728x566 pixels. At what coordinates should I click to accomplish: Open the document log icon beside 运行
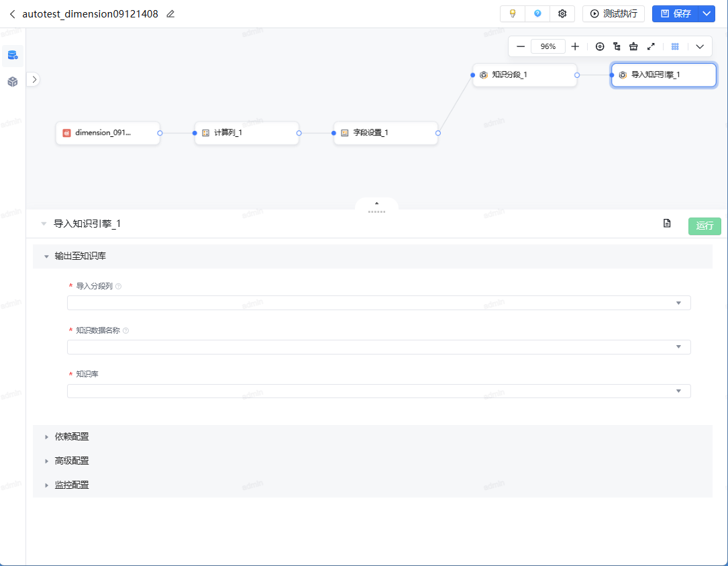click(667, 224)
